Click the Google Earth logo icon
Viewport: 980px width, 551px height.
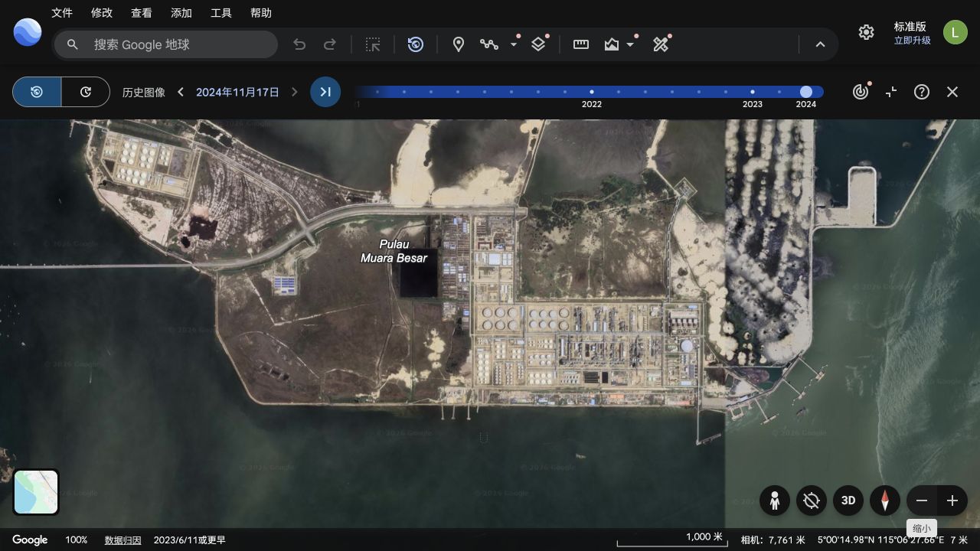click(28, 32)
